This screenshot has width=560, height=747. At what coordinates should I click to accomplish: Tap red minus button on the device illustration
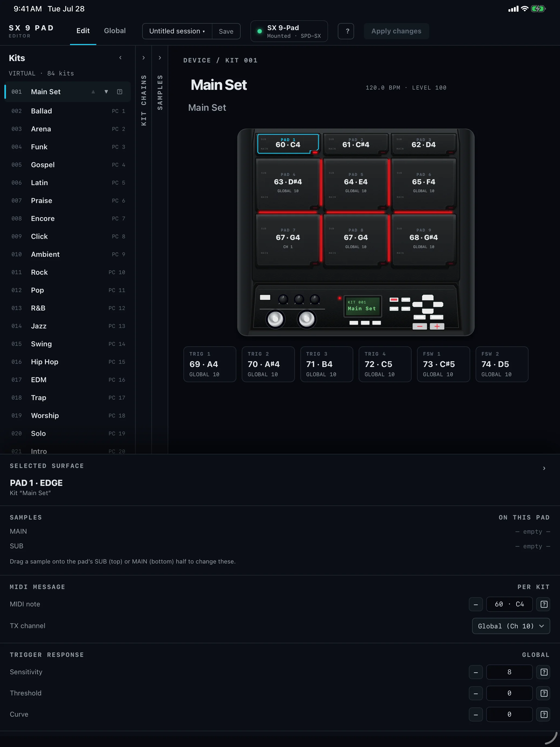point(419,326)
